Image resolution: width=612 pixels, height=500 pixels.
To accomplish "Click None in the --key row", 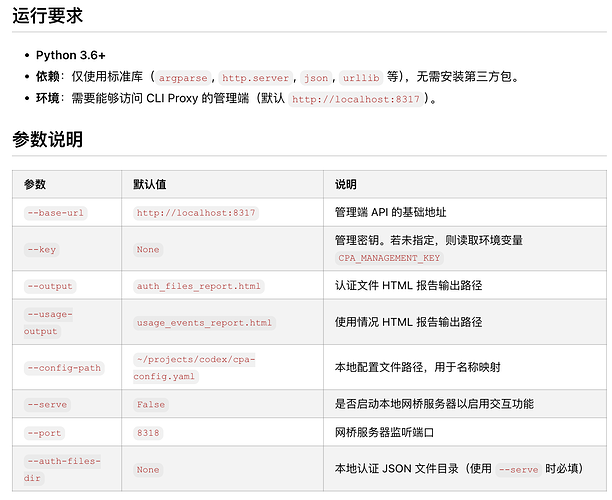I will [148, 249].
